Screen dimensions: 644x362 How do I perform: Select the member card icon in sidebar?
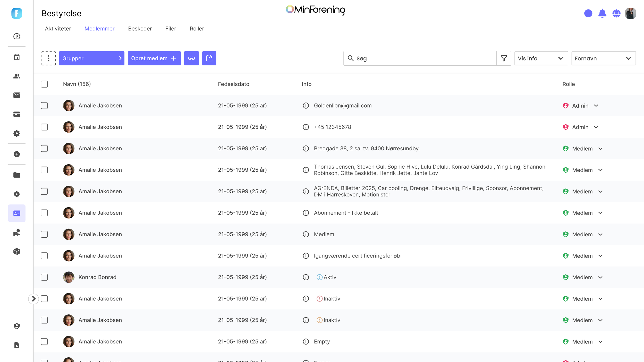point(17,213)
